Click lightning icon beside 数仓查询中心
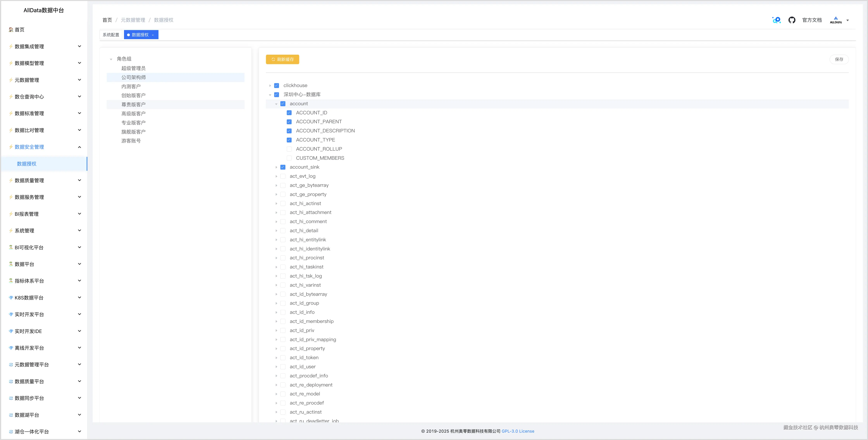868x440 pixels. (11, 97)
